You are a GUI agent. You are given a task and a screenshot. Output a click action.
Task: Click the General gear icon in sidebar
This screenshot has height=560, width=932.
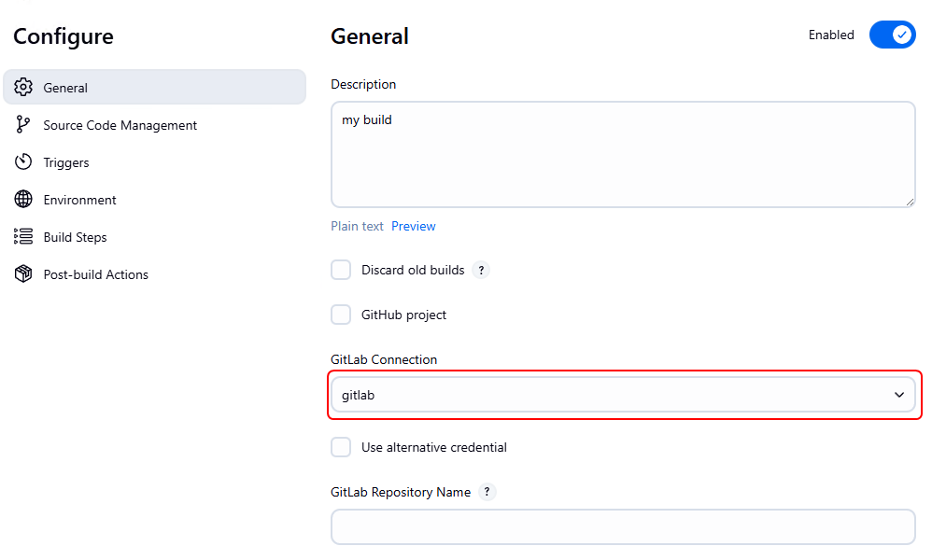click(x=23, y=88)
